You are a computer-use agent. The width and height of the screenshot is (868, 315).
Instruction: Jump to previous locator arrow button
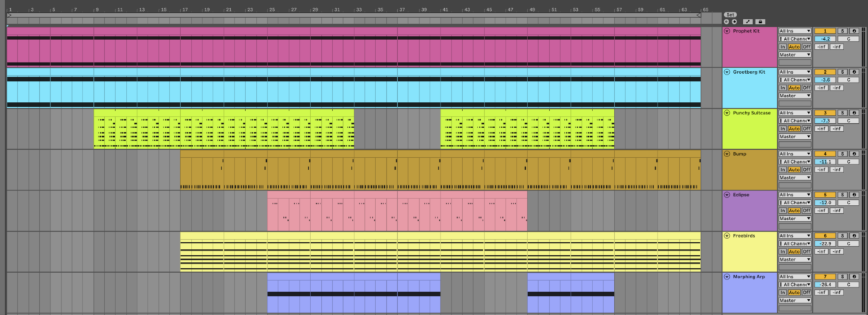pos(726,22)
